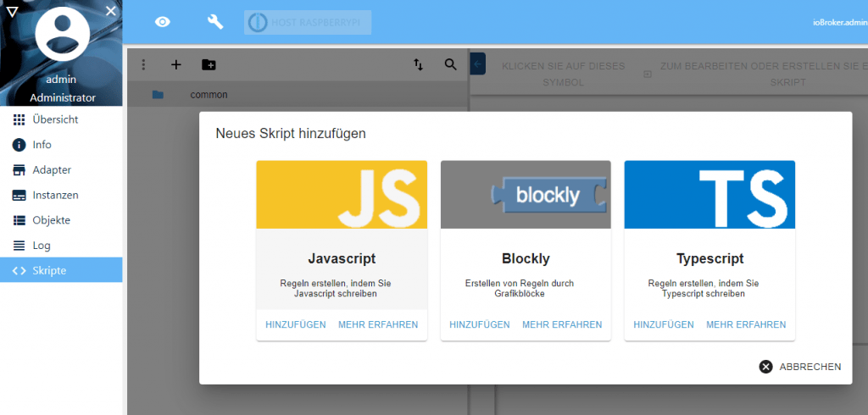Open Übersicht in the sidebar
This screenshot has height=415, width=868.
61,119
